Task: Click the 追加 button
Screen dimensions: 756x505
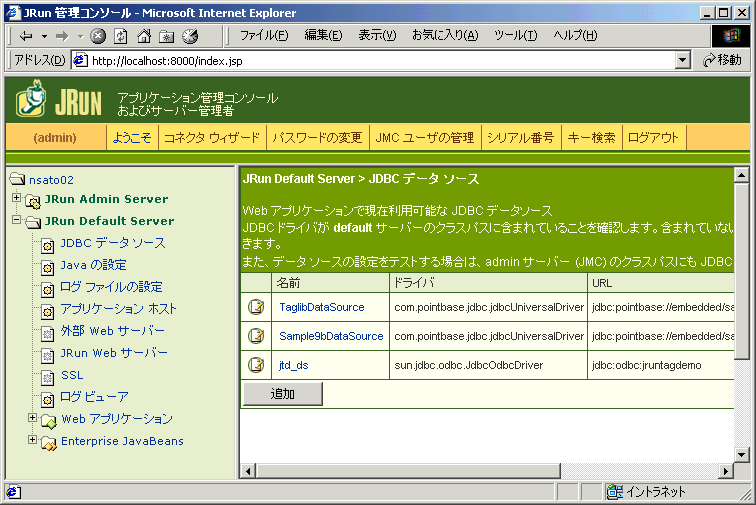Action: tap(283, 394)
